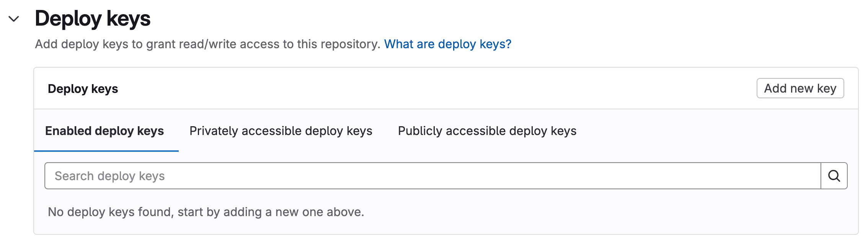
Task: Select the Deploy keys heading
Action: [93, 19]
